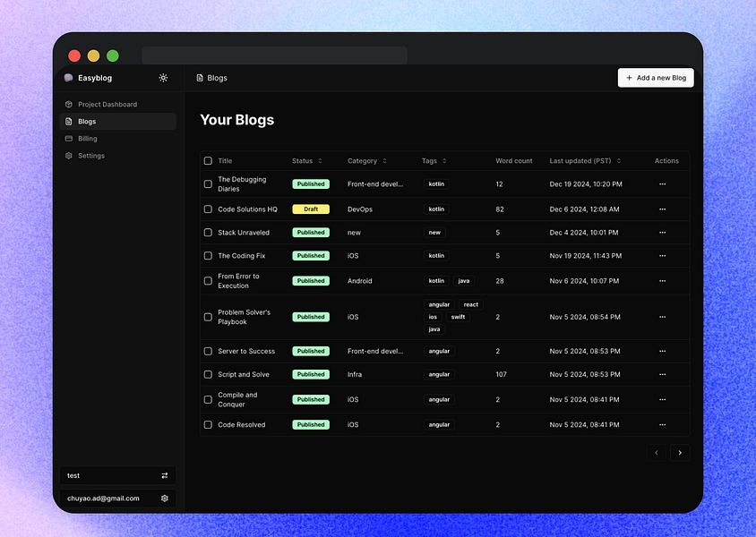This screenshot has width=756, height=537.
Task: Click the chuyao.ad@gmail.com account button
Action: click(117, 498)
